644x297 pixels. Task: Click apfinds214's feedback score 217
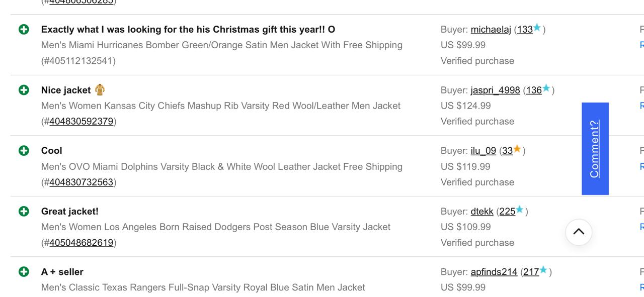[x=531, y=272]
